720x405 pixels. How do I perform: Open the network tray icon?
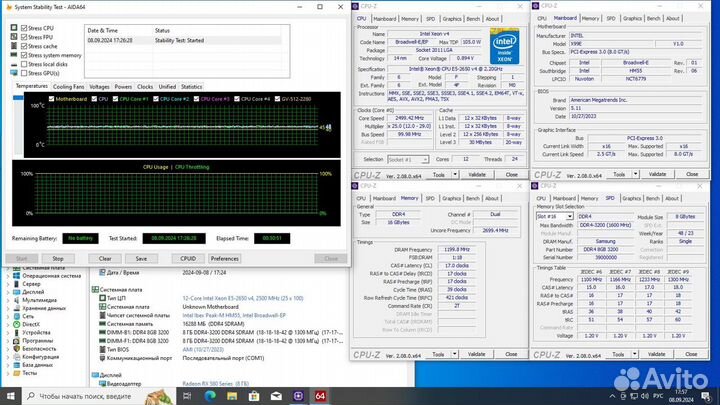tap(634, 396)
